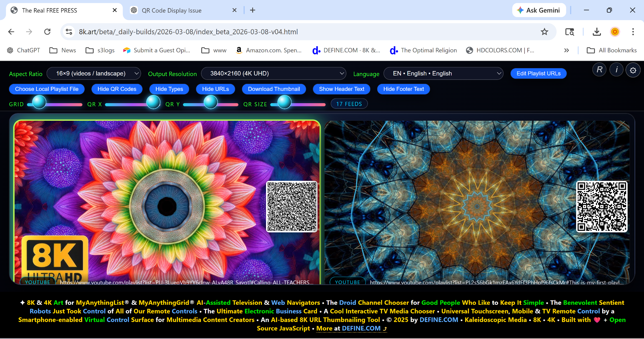Toggle Show Header Text
Screen dimensions: 644x339
click(342, 89)
